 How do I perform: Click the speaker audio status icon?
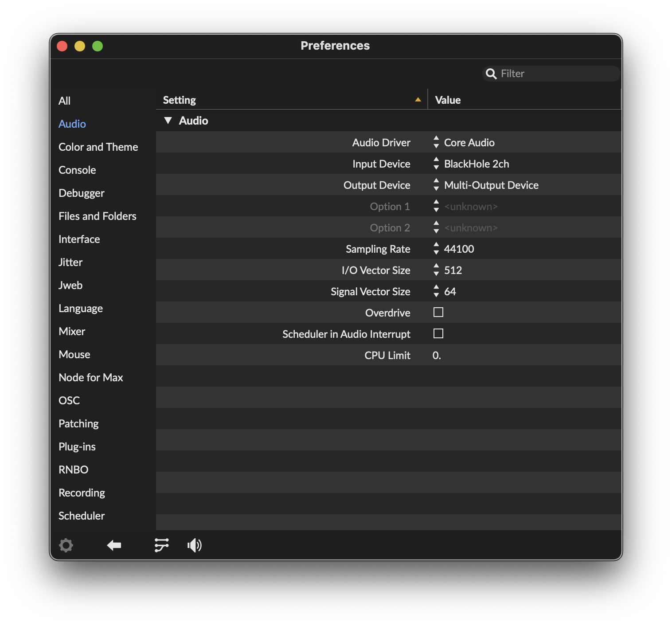195,545
